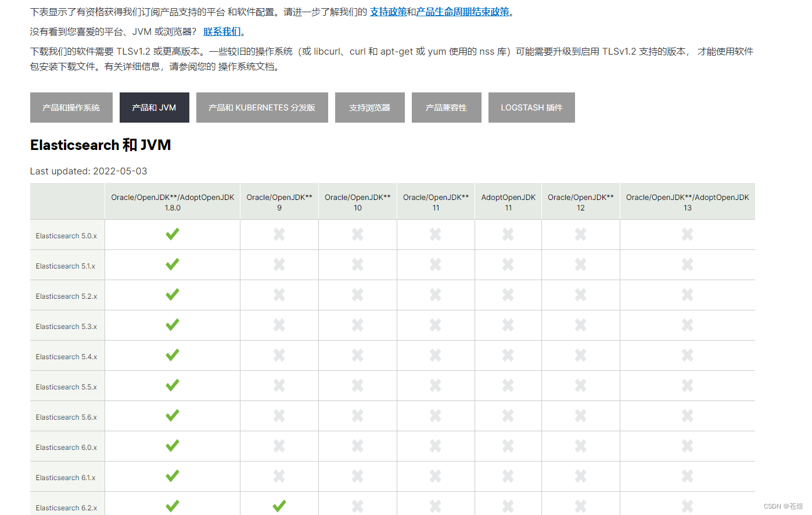Click grey cross for Elasticsearch 6.1.x Oracle/OpenJDK 11
This screenshot has width=812, height=515.
click(x=436, y=476)
